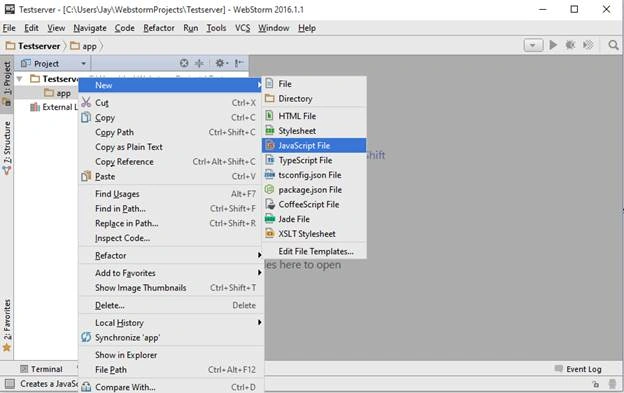Click the green Run play icon
Screen dimensions: 624x393
553,45
